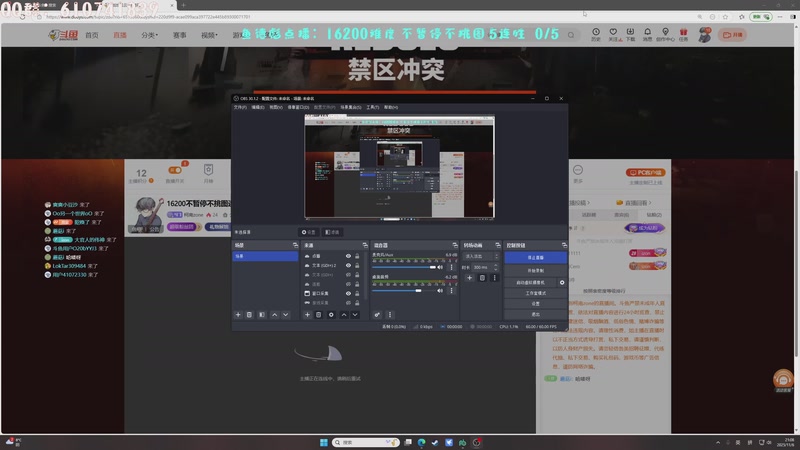Open transition properties three-dot menu

pyautogui.click(x=494, y=278)
